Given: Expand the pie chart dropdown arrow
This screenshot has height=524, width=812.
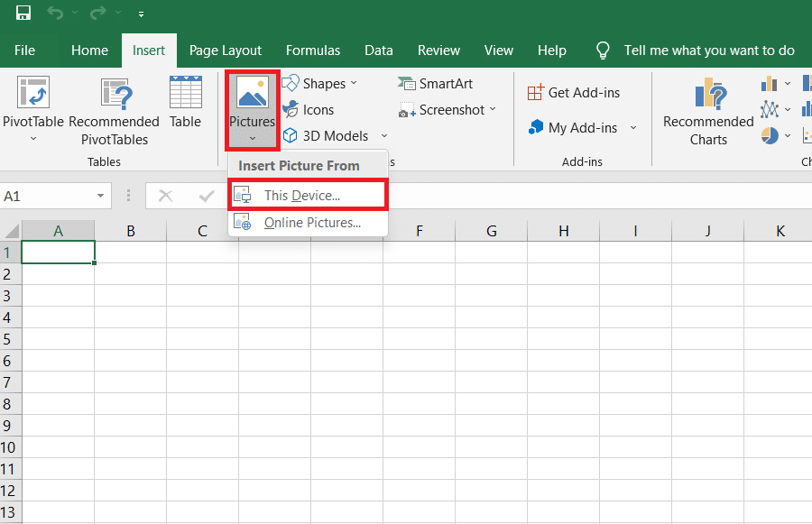Looking at the screenshot, I should click(788, 135).
